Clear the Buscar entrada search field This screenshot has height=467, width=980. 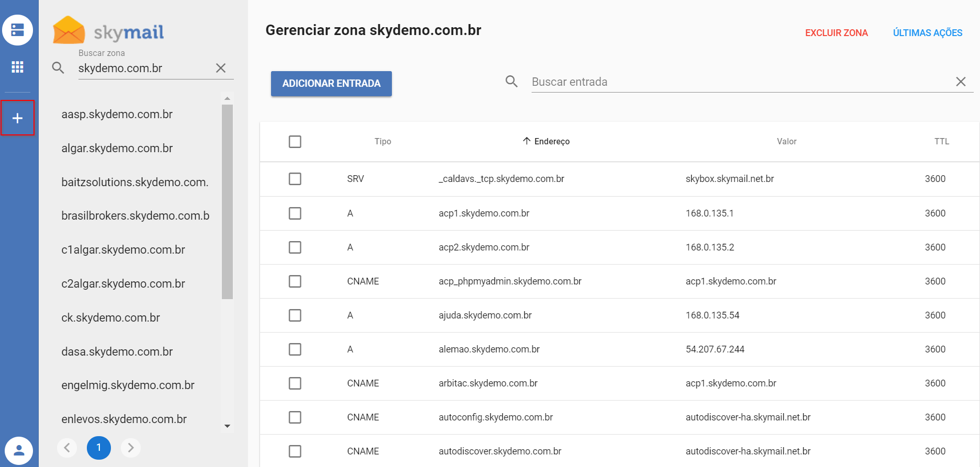click(x=961, y=82)
